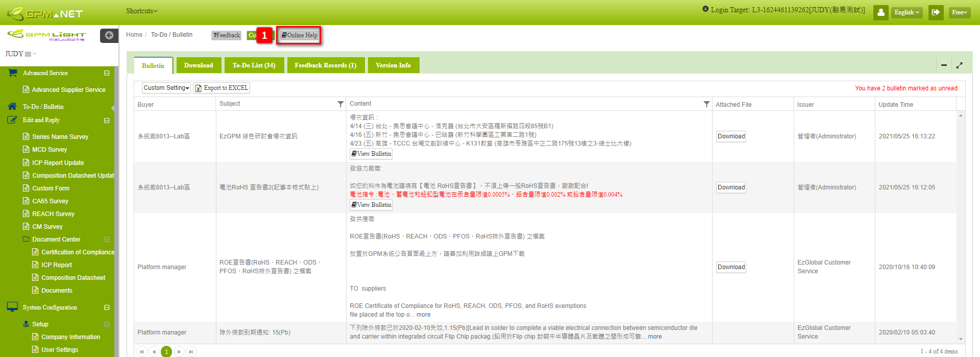Open JUDY mail envelope icon
This screenshot has width=980, height=357.
tap(28, 54)
